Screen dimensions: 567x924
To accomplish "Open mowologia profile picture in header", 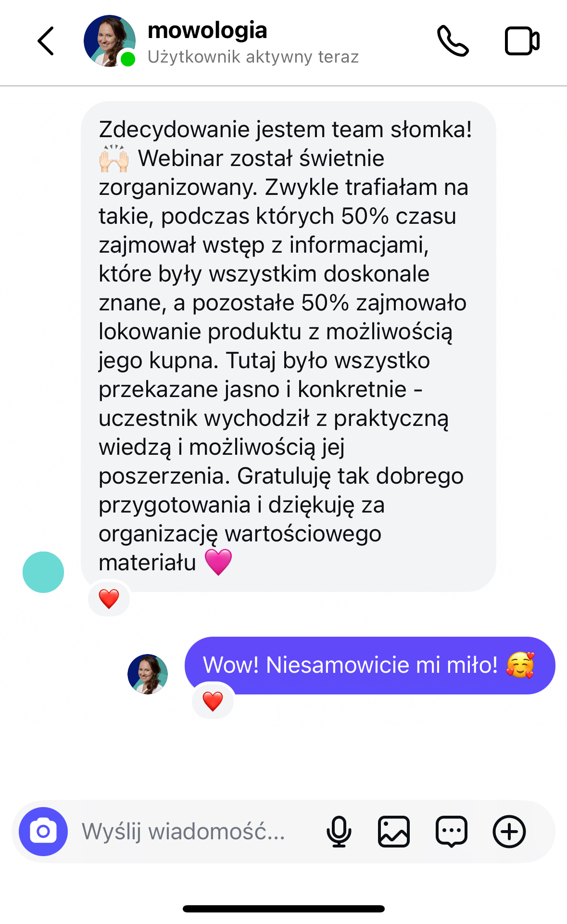I will pyautogui.click(x=110, y=41).
